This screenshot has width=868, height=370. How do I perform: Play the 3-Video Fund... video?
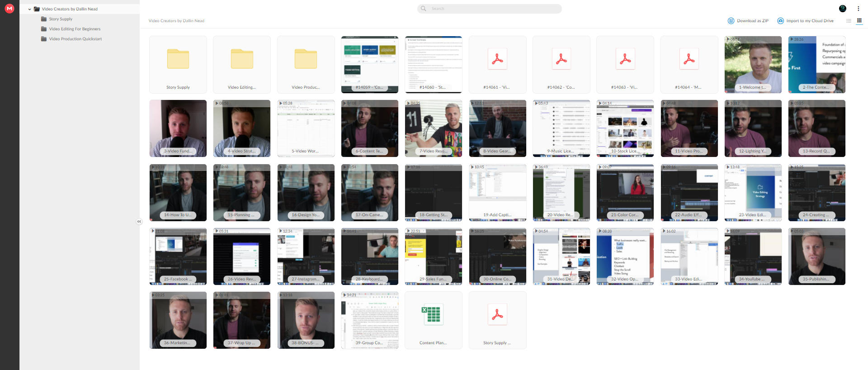coord(178,128)
